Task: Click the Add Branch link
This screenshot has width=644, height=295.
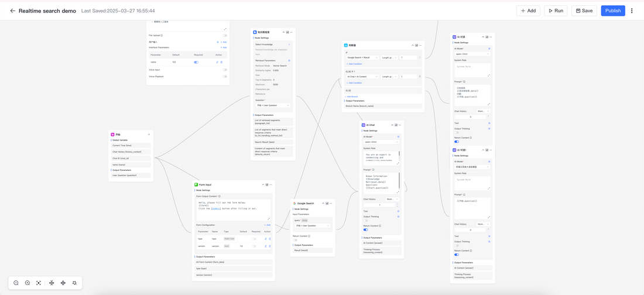Action: click(x=352, y=97)
